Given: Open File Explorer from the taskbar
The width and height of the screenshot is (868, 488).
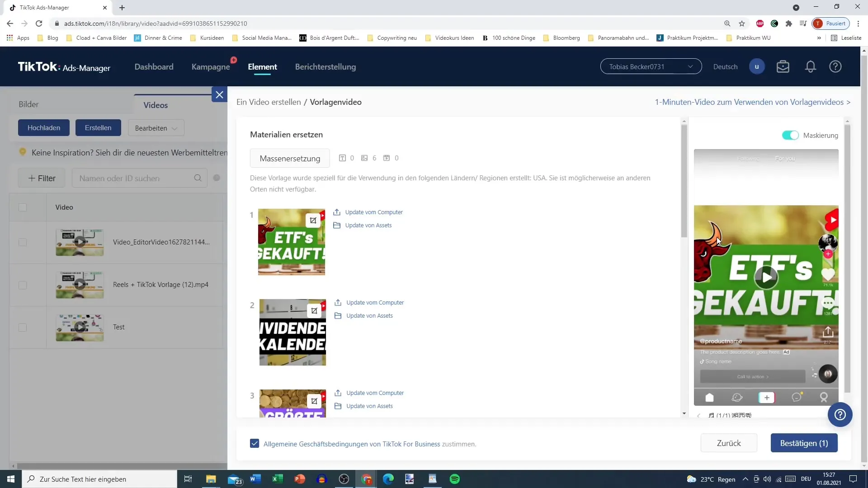Looking at the screenshot, I should [211, 479].
